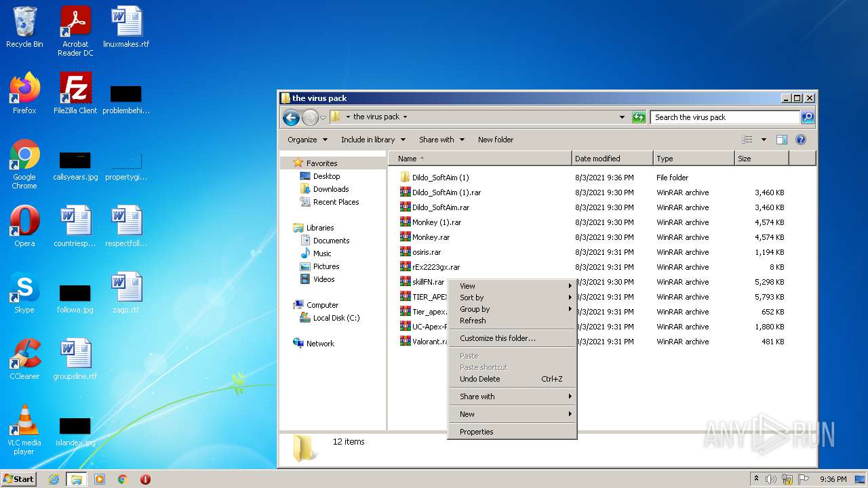Open groupsline.rtf document icon

[x=75, y=359]
